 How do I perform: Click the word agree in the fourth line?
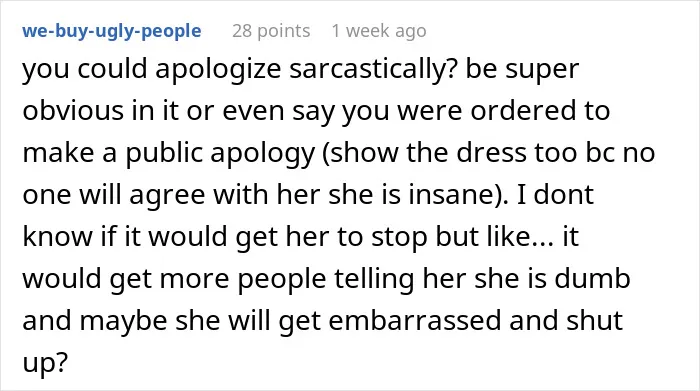point(167,196)
